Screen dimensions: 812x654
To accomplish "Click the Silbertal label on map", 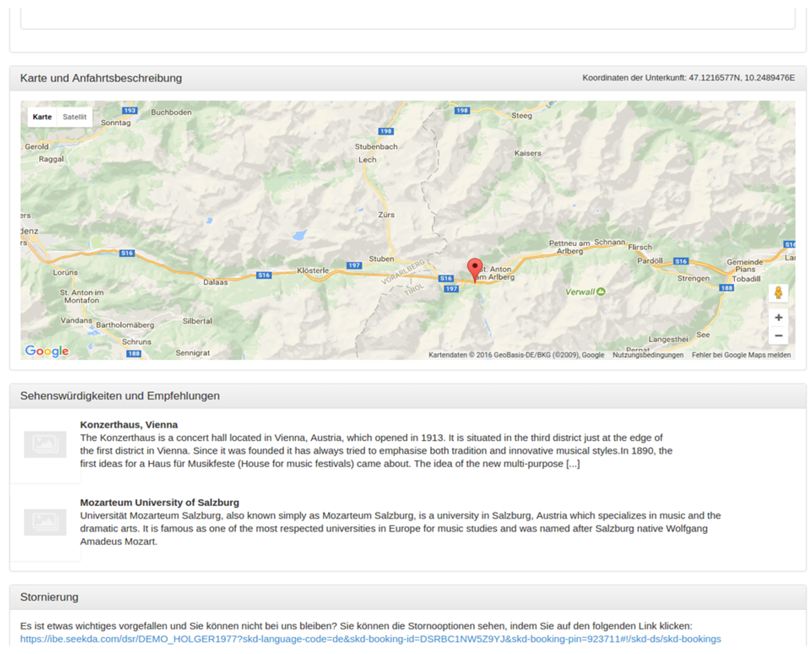I will coord(197,321).
